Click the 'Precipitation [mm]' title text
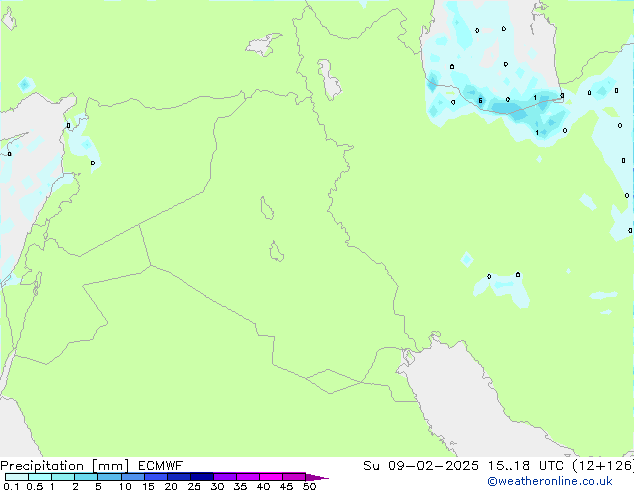This screenshot has width=634, height=490. pos(64,466)
